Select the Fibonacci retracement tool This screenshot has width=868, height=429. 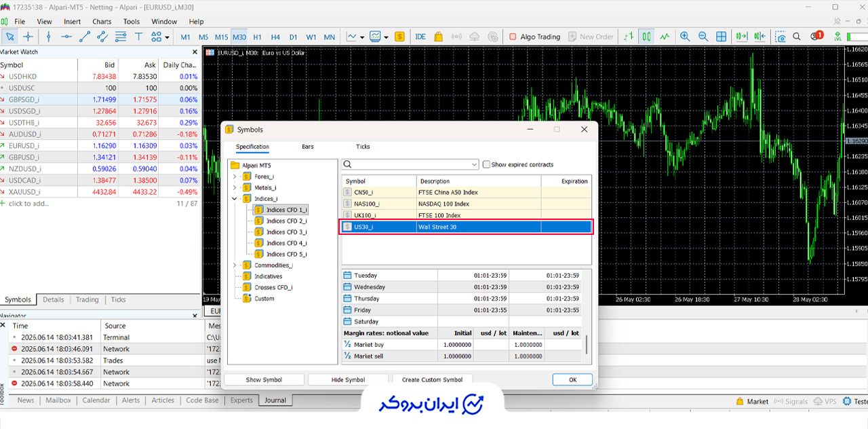[x=121, y=37]
